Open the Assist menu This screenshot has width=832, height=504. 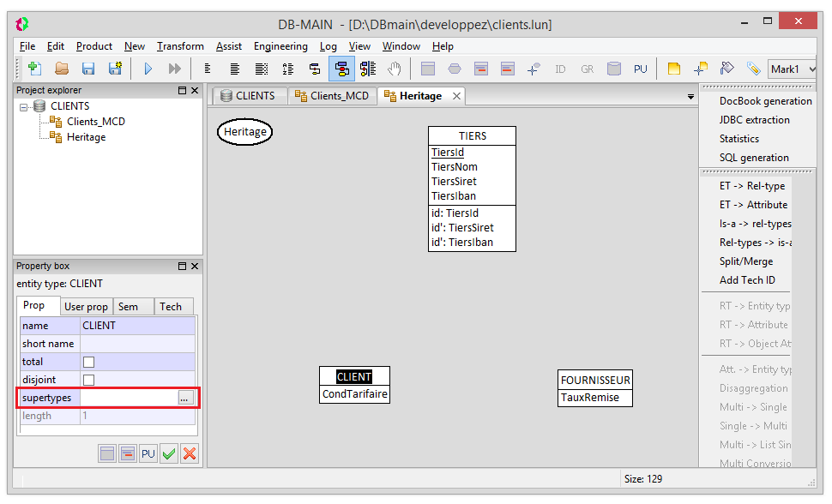229,46
